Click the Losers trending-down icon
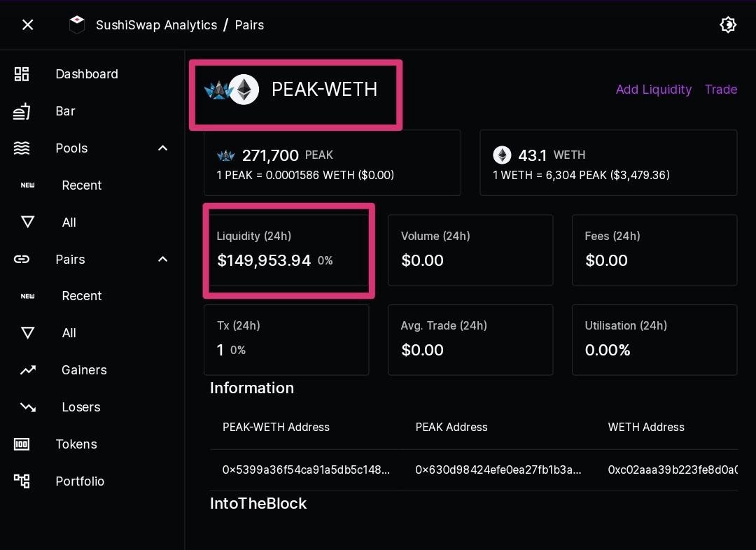The image size is (756, 550). pyautogui.click(x=27, y=407)
